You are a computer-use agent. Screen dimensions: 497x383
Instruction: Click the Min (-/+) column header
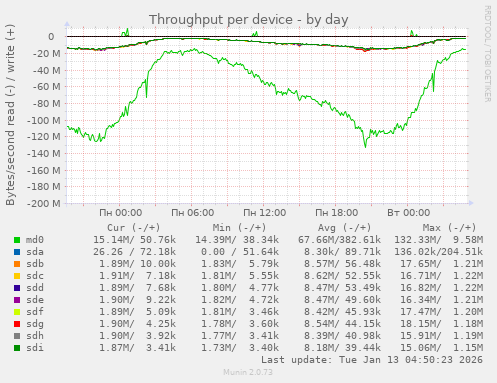pos(239,228)
